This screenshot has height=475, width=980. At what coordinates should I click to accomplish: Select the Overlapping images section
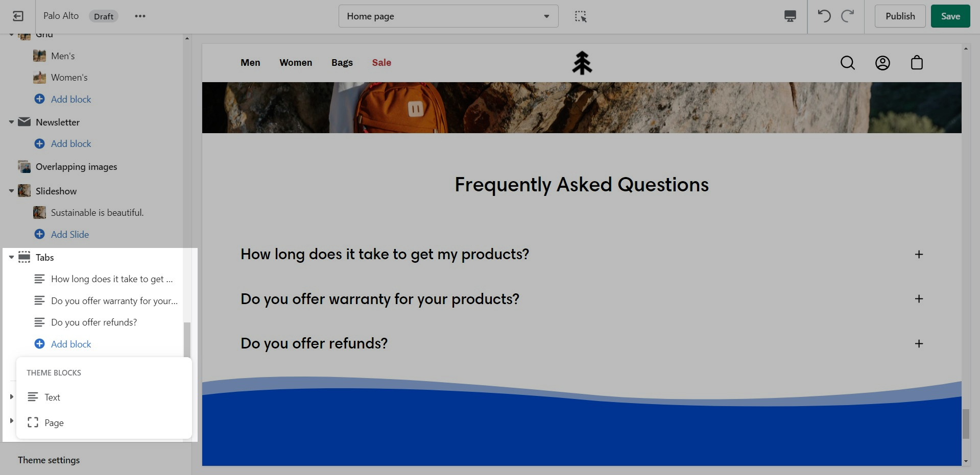pyautogui.click(x=76, y=167)
